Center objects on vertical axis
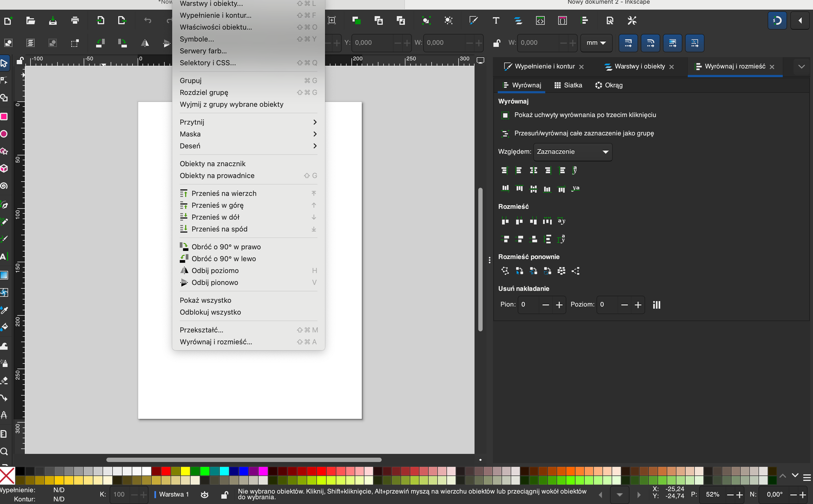This screenshot has height=504, width=813. click(x=533, y=170)
